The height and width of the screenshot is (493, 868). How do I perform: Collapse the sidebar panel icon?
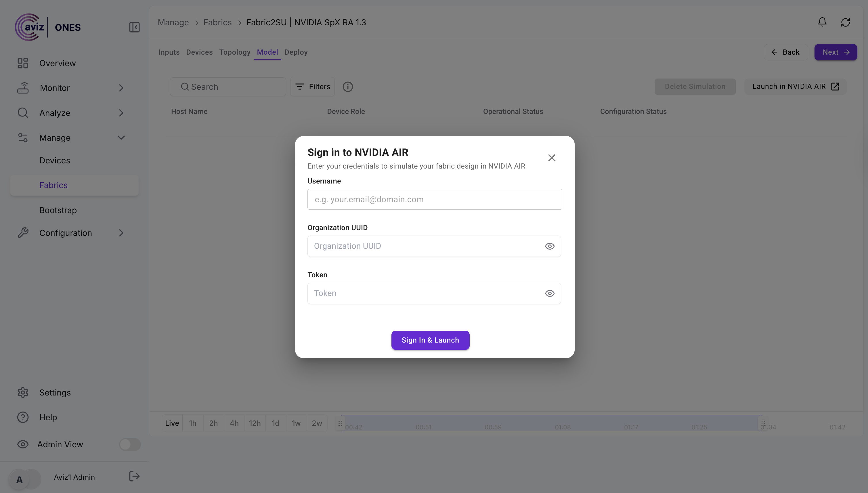point(134,27)
